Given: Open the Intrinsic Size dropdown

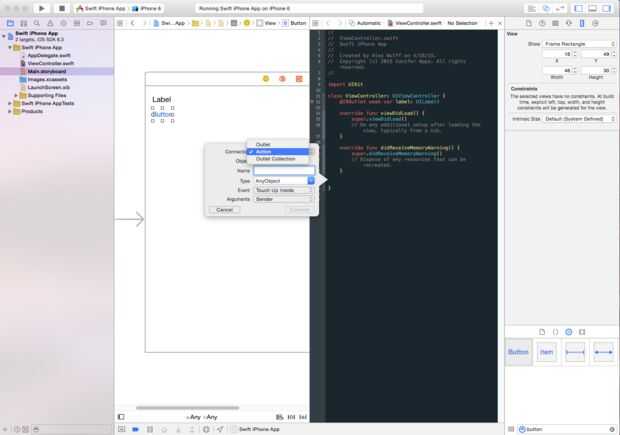Looking at the screenshot, I should [579, 119].
